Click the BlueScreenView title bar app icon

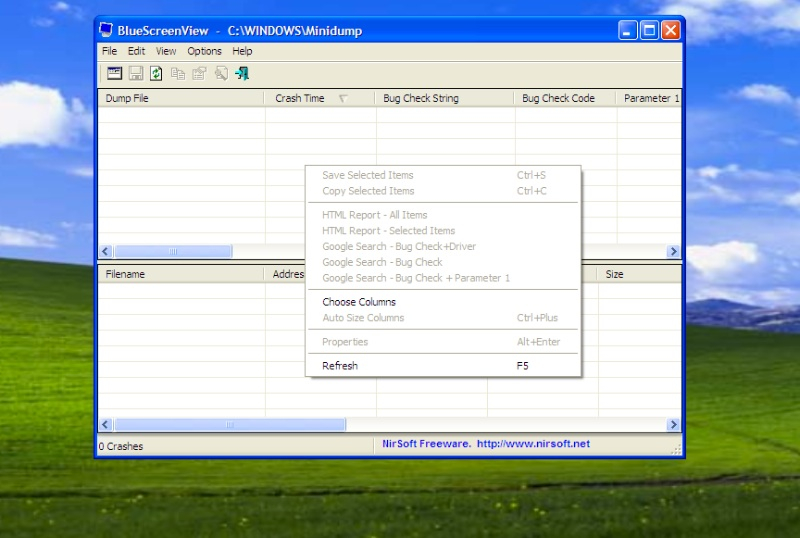pyautogui.click(x=106, y=30)
